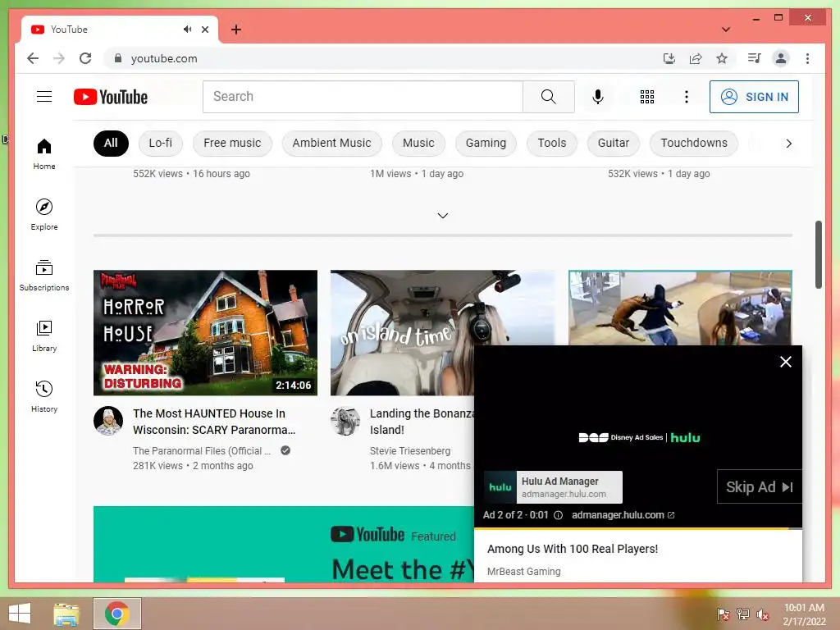Open Library in sidebar
840x630 pixels.
(44, 336)
